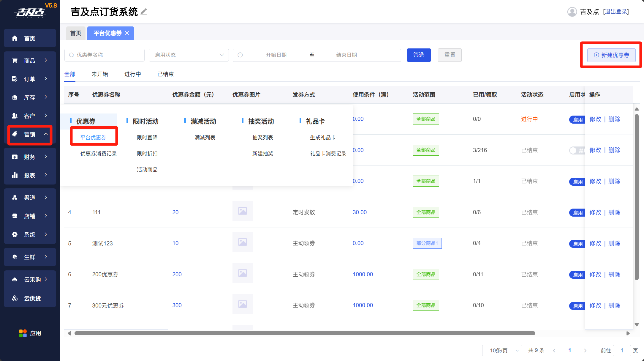Click the 云供货 sidebar icon
The image size is (644, 361).
[15, 298]
